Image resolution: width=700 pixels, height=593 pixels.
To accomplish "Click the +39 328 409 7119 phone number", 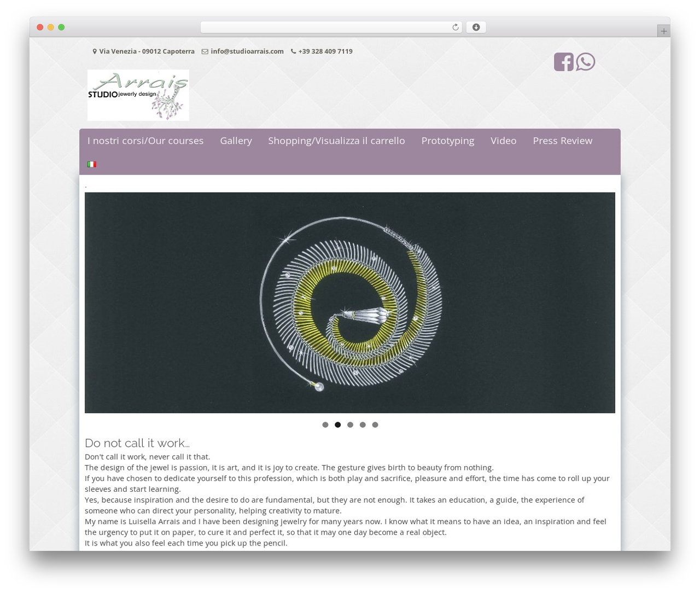I will tap(325, 51).
